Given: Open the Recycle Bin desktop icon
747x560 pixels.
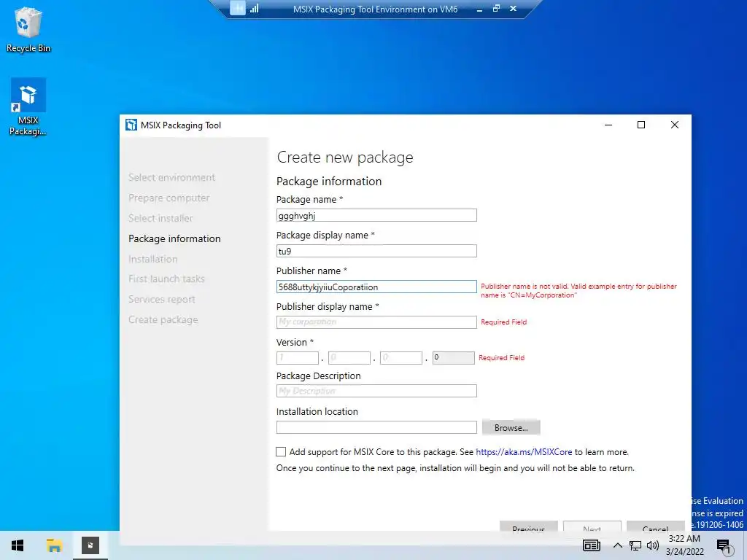Looking at the screenshot, I should coord(28,29).
